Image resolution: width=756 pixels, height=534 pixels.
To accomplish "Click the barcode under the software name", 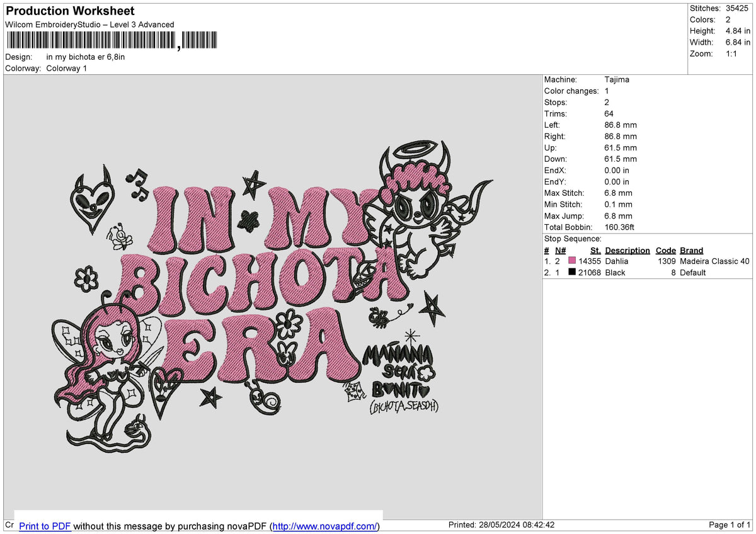I will 112,41.
